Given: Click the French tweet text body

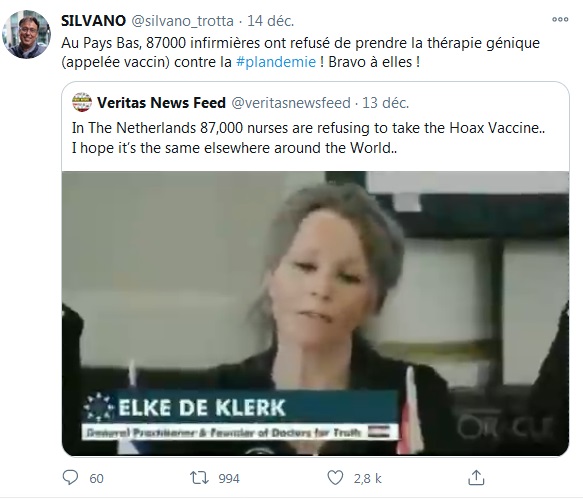Looking at the screenshot, I should (x=300, y=52).
